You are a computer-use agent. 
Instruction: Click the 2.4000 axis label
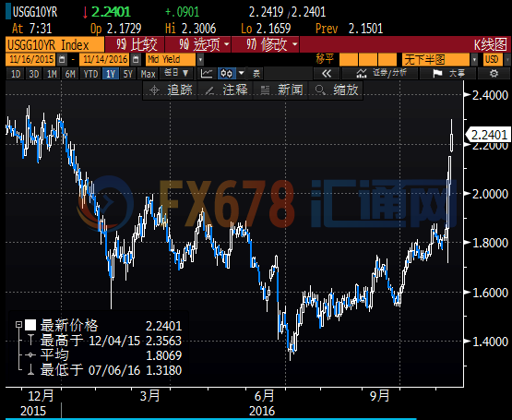click(x=491, y=95)
